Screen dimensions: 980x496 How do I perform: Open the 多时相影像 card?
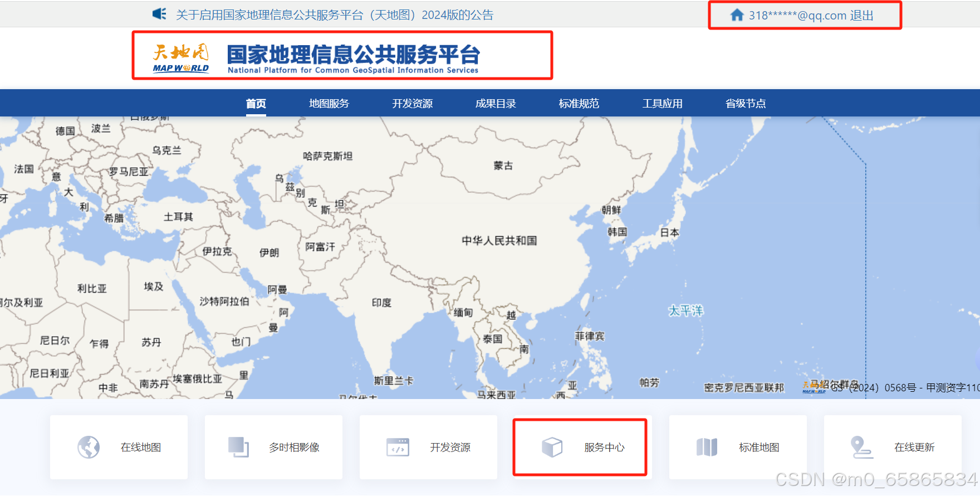pyautogui.click(x=273, y=447)
